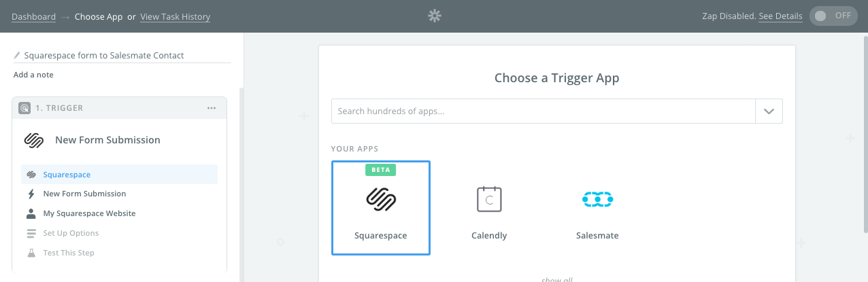
Task: Click the Squarespace logo beside New Form Submission
Action: [x=34, y=140]
